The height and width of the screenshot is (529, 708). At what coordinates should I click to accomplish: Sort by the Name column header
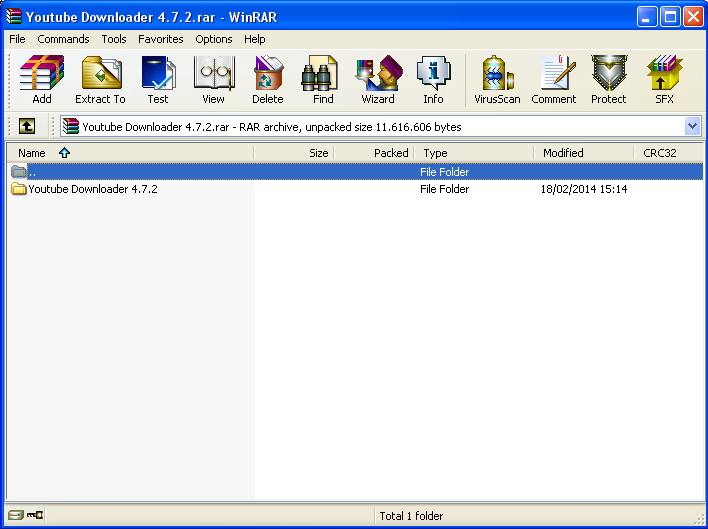point(130,153)
